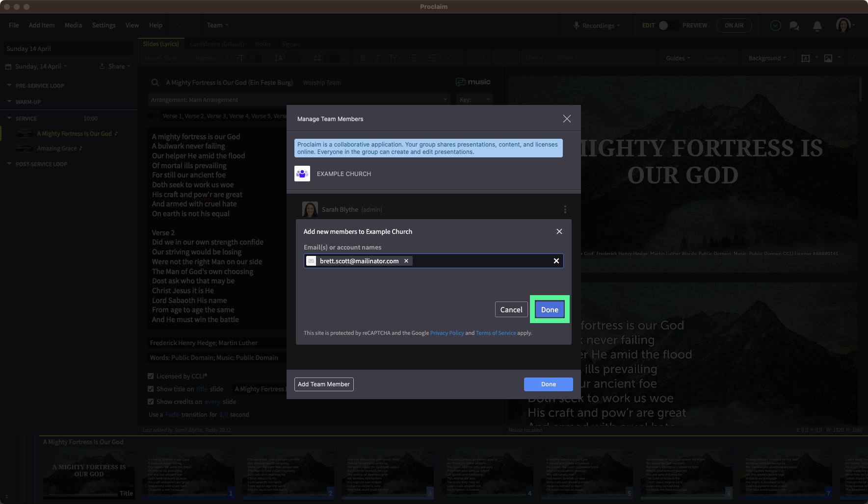Click the Frederick Henry Hedge; Martin Luther field
Image resolution: width=868 pixels, height=504 pixels.
coord(217,343)
